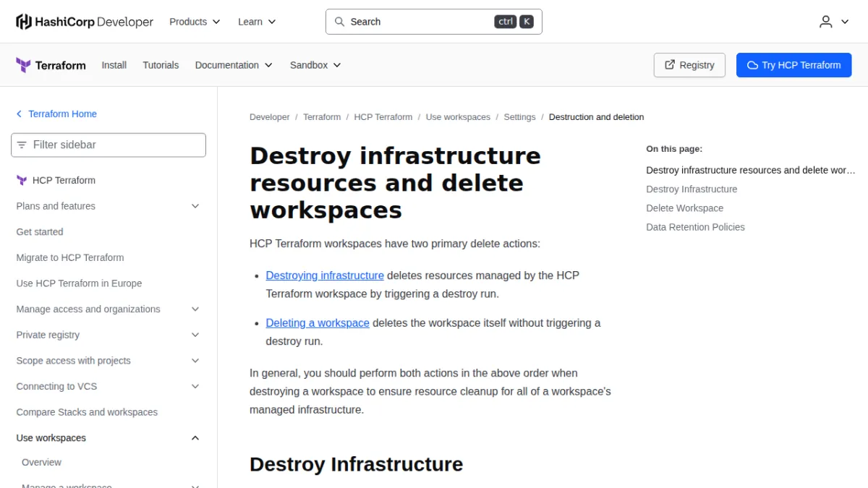Click the Terraform breadcrumb link

coord(322,117)
